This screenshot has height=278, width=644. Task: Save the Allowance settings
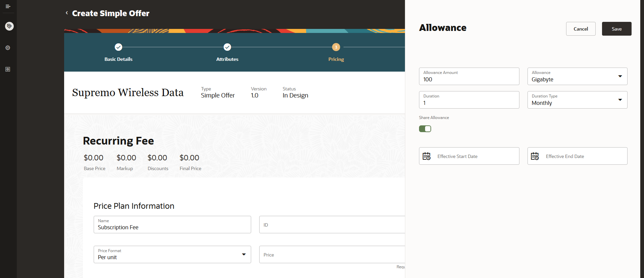pyautogui.click(x=617, y=29)
